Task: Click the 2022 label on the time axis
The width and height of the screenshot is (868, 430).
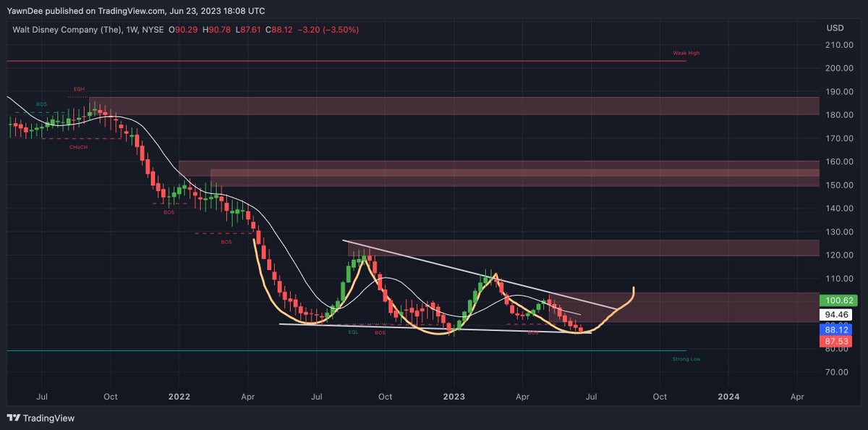Action: [179, 397]
